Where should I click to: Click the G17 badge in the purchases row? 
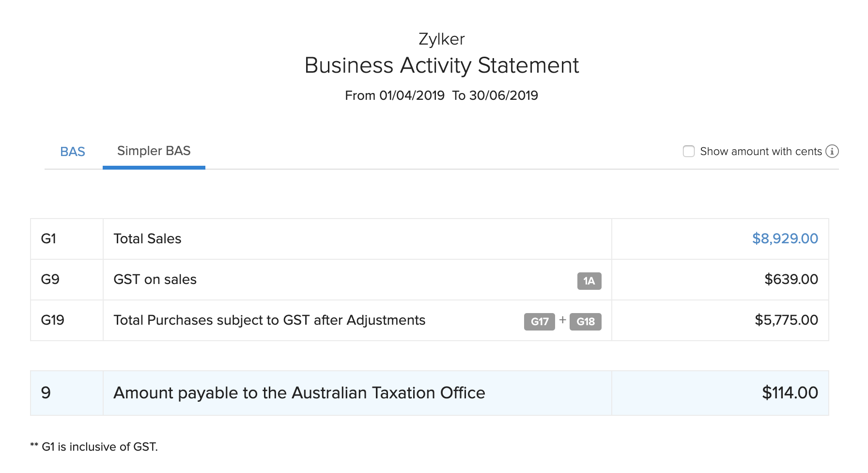[539, 322]
